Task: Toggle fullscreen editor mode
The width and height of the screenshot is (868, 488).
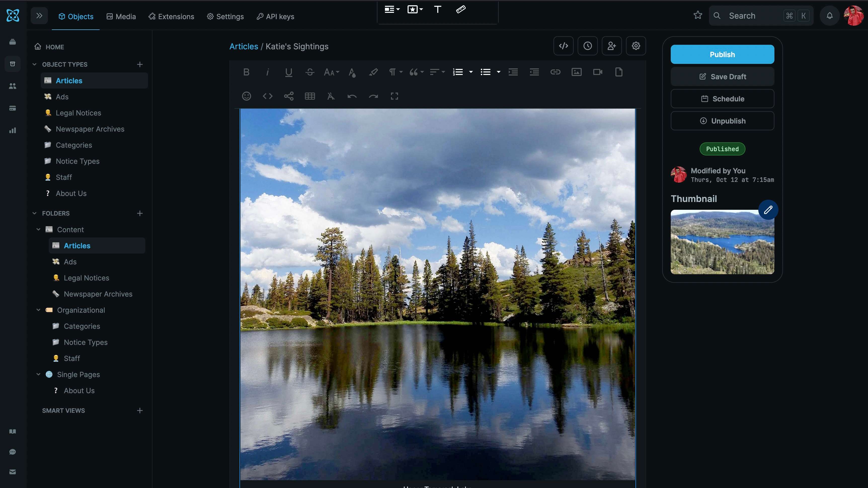Action: tap(394, 96)
